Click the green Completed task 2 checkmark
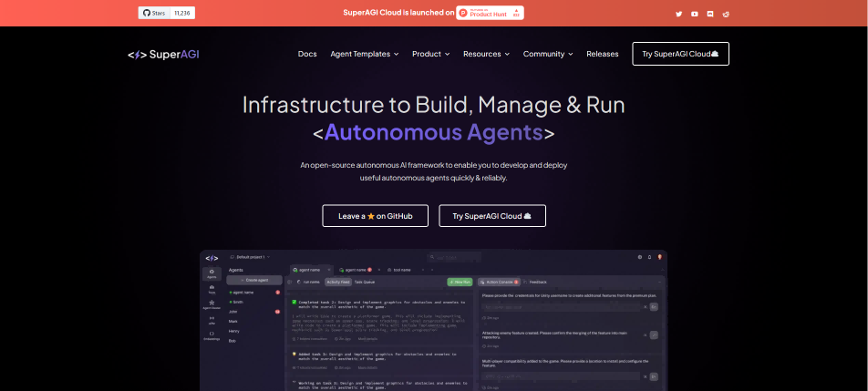This screenshot has height=391, width=868. (294, 303)
